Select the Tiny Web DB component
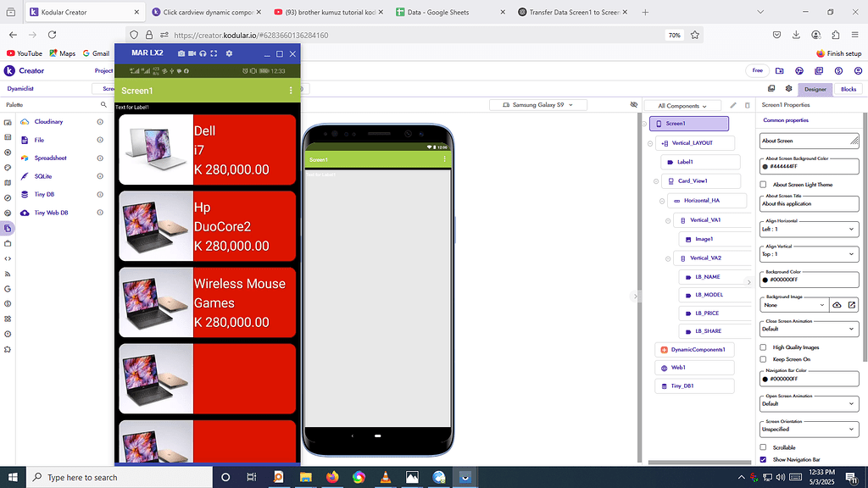The height and width of the screenshot is (488, 868). 56,213
